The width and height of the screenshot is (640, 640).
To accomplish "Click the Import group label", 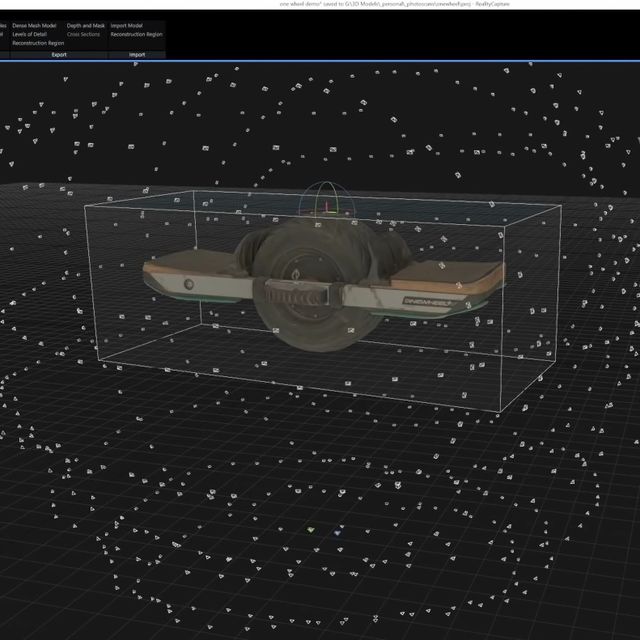I will point(137,55).
